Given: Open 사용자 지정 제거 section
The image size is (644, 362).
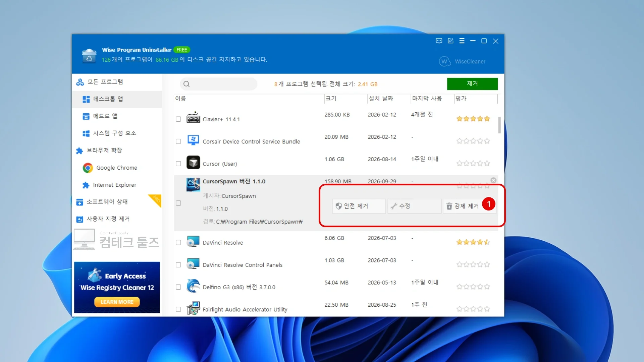Looking at the screenshot, I should tap(117, 219).
